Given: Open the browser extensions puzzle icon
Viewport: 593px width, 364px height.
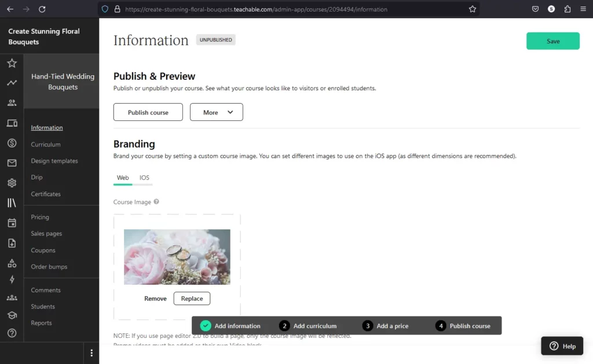Looking at the screenshot, I should tap(568, 9).
